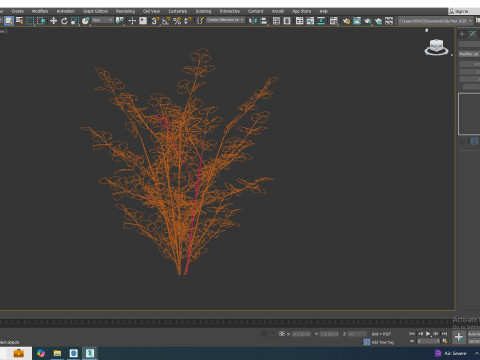This screenshot has height=360, width=480.
Task: Click the current frame number field
Action: [429, 341]
